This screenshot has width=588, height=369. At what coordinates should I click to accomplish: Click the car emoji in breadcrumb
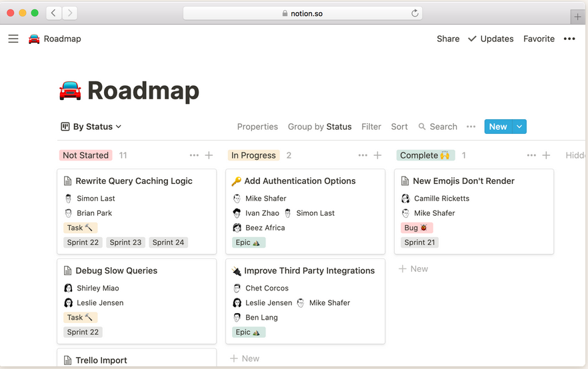(x=34, y=39)
